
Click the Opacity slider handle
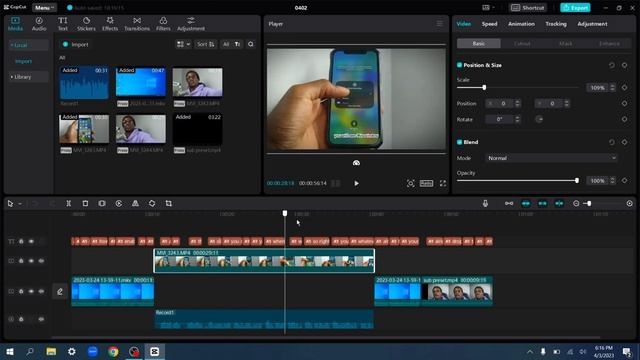coord(577,180)
